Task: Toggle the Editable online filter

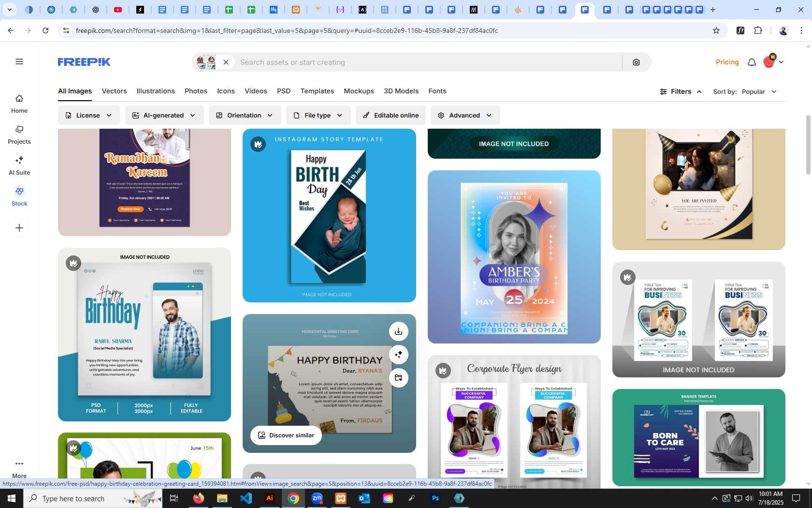Action: [x=391, y=115]
